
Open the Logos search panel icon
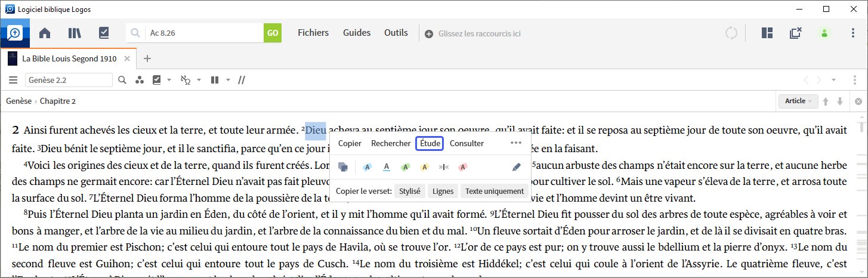[14, 33]
